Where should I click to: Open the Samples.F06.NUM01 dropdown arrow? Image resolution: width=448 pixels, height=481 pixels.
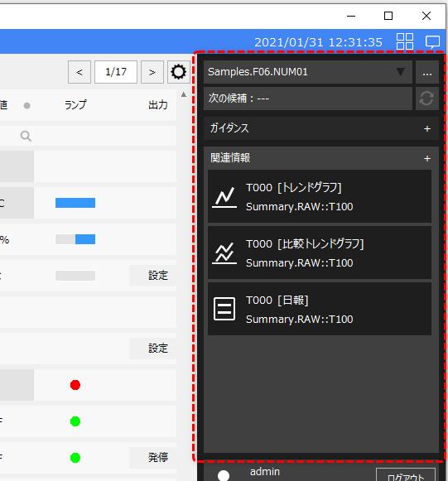pos(400,72)
